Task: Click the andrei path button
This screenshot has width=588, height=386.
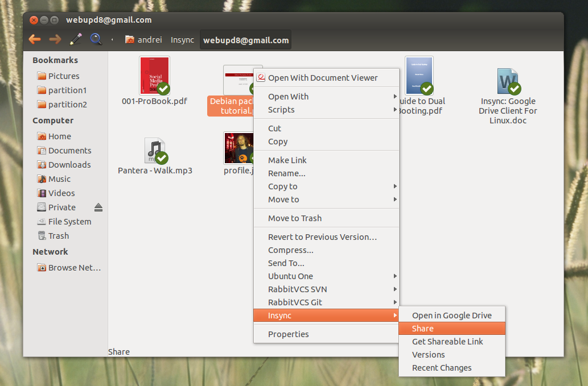Action: [x=143, y=40]
